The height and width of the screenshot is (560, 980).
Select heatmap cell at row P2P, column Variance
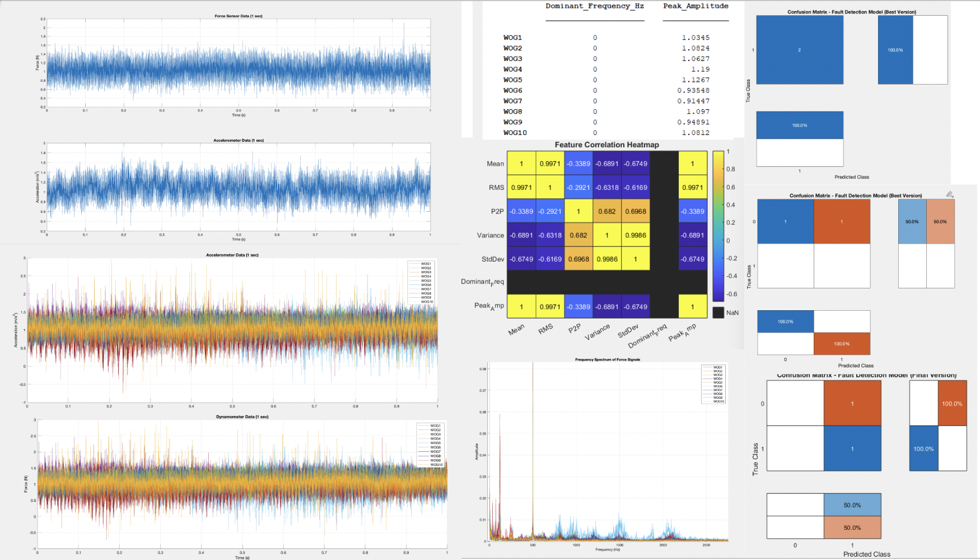[x=606, y=212]
